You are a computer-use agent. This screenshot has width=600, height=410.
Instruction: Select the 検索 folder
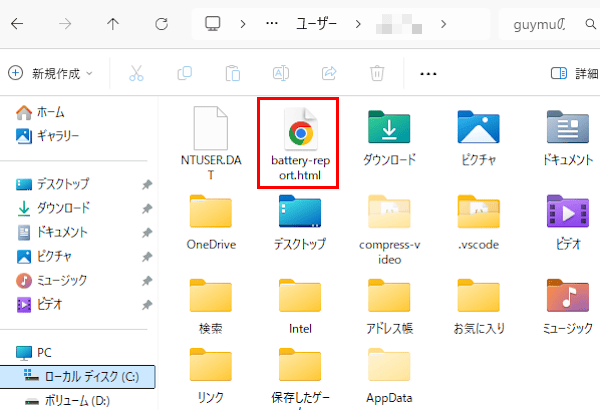tap(211, 307)
